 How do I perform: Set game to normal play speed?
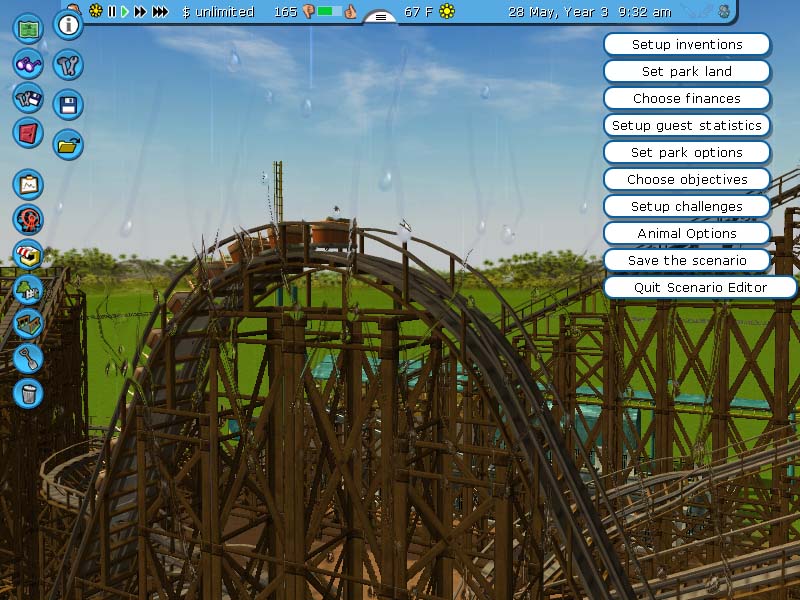[x=124, y=11]
